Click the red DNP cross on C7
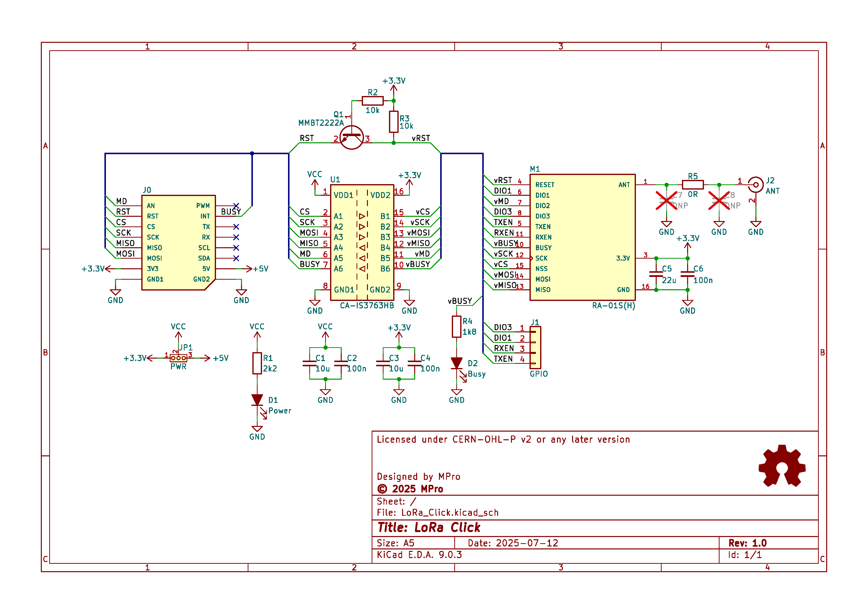Viewport: 868px width, 614px height. click(666, 200)
